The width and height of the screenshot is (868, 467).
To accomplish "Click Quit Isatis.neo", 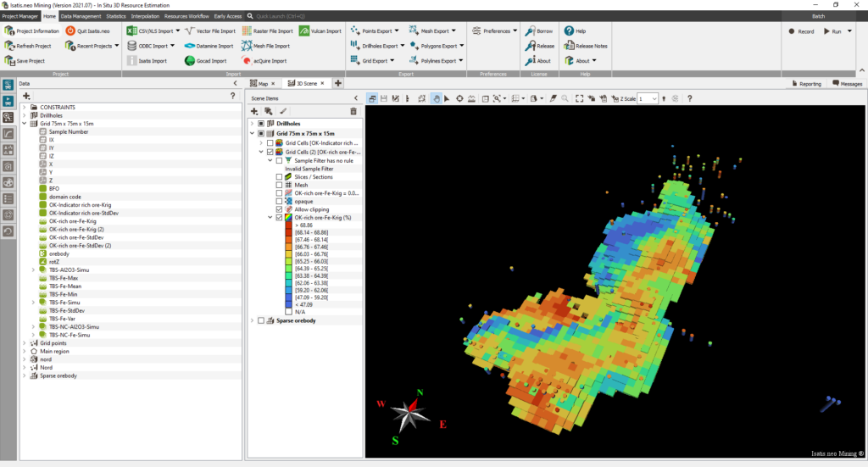I will point(87,31).
